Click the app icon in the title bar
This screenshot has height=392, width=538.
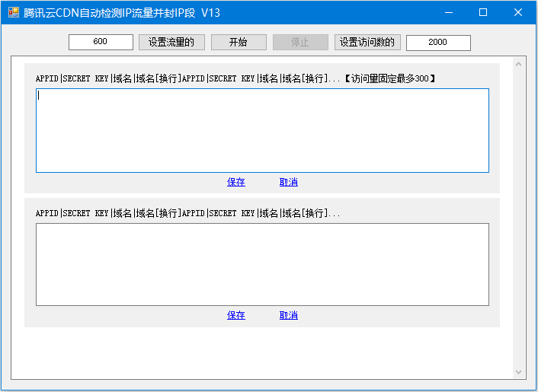pyautogui.click(x=14, y=12)
